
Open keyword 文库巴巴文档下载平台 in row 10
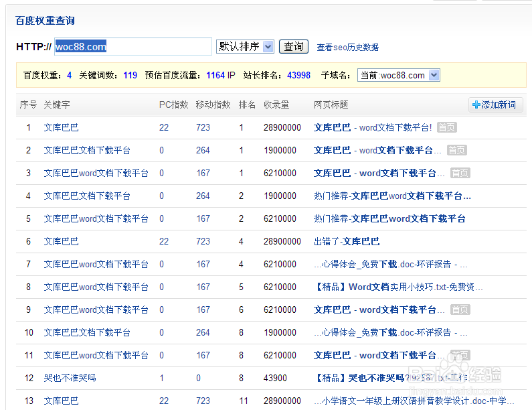(x=87, y=332)
